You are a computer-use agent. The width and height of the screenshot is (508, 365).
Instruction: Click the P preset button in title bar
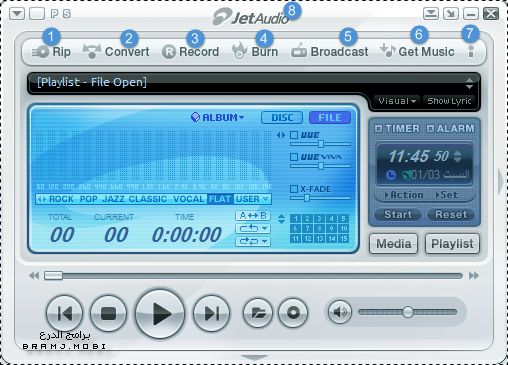[54, 14]
